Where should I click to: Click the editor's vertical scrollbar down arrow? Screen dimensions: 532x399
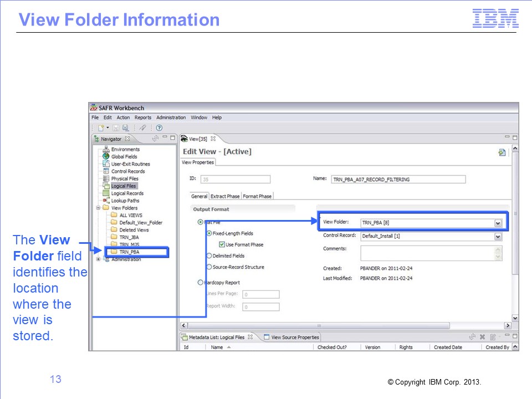[515, 318]
